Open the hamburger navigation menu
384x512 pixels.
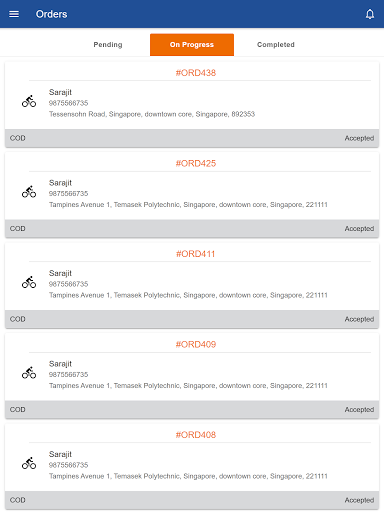click(x=14, y=14)
